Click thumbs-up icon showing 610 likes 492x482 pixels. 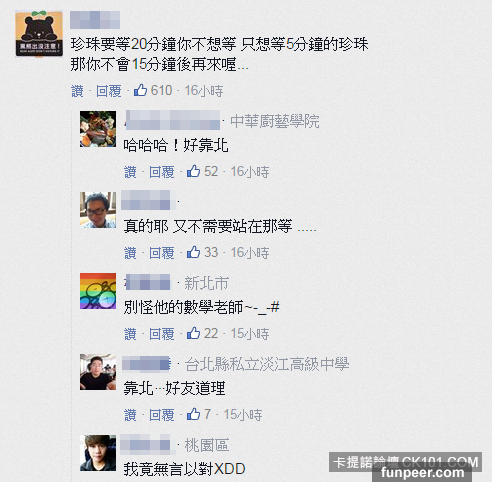pos(140,90)
